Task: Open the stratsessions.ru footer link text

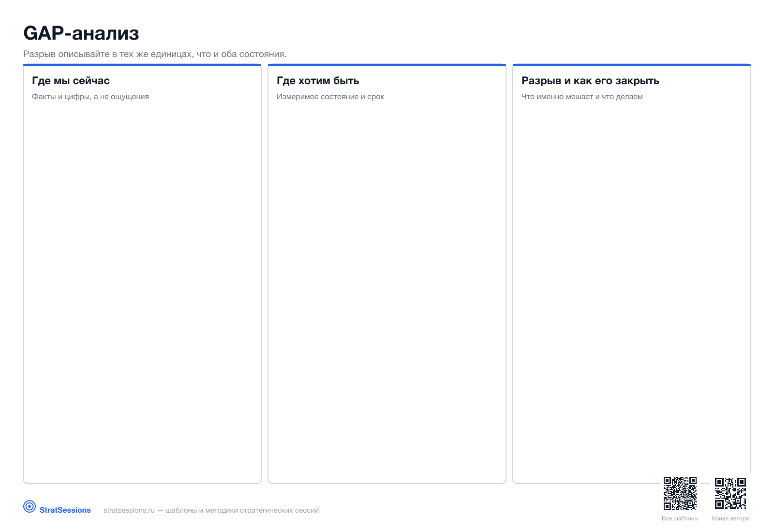Action: (x=211, y=510)
